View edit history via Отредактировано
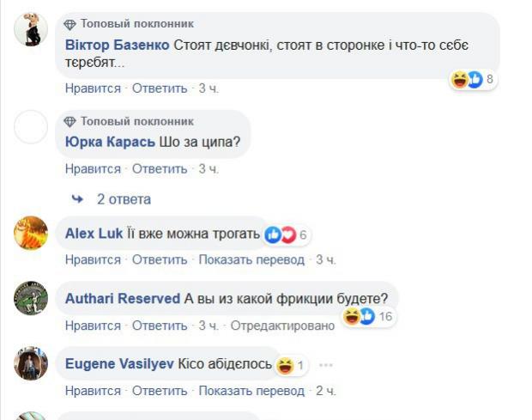Viewport: 532px width, 420px height. point(281,326)
